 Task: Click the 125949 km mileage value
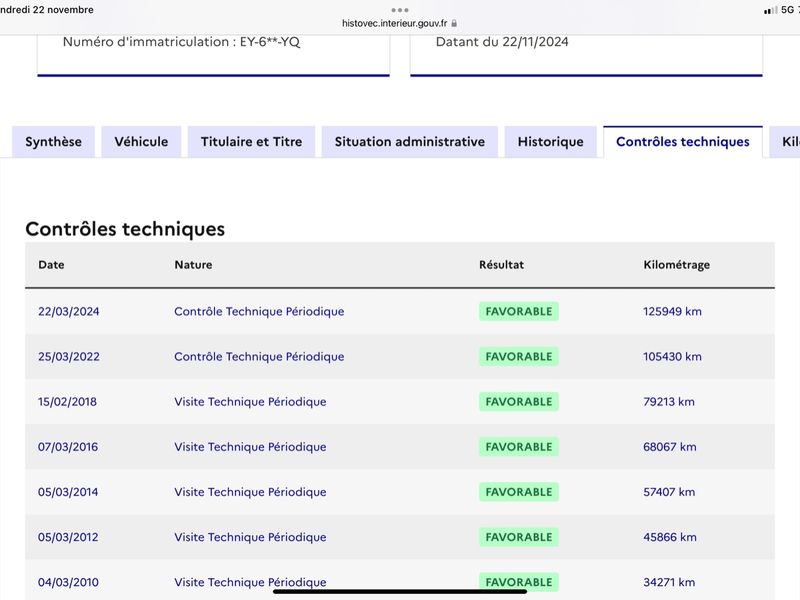pos(672,311)
